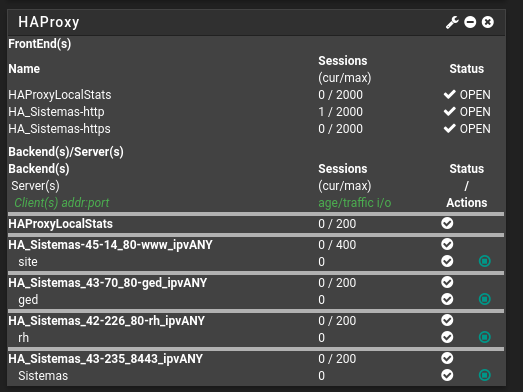Image resolution: width=523 pixels, height=392 pixels.
Task: Collapse the HAProxy widget with minus icon
Action: (470, 22)
